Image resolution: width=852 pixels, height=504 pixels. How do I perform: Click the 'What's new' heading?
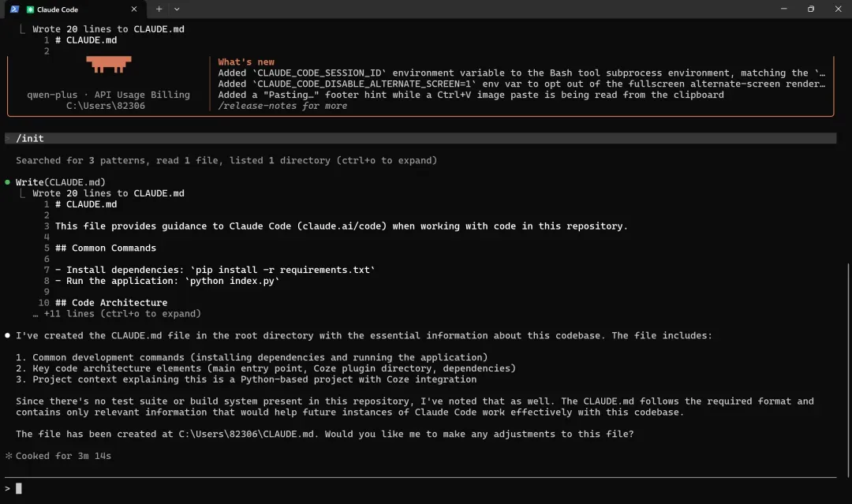pyautogui.click(x=246, y=62)
